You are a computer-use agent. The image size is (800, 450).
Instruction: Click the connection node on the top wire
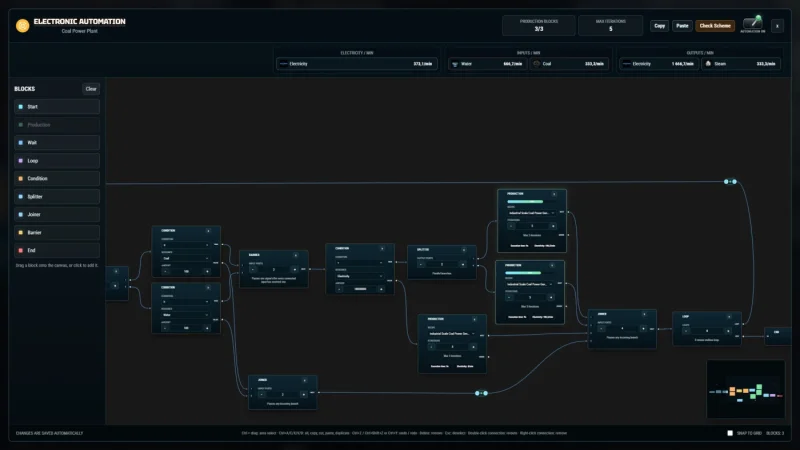[x=730, y=182]
